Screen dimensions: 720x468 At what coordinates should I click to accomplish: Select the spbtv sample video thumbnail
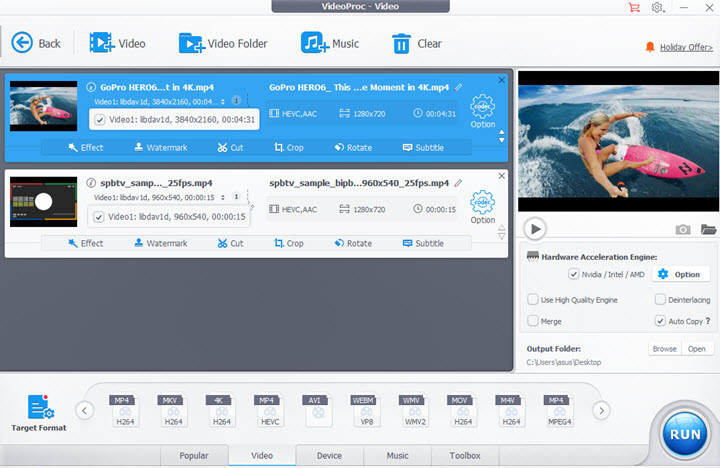[x=43, y=201]
